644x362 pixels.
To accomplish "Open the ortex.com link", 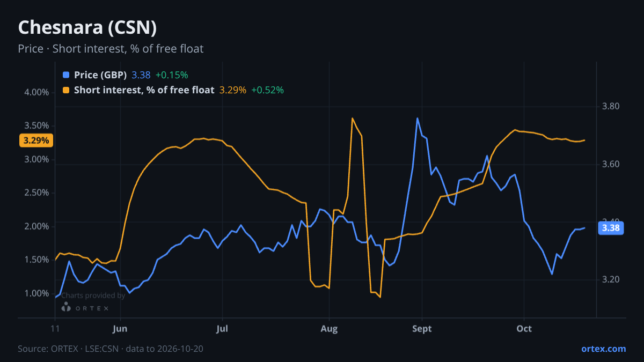I will (x=603, y=349).
